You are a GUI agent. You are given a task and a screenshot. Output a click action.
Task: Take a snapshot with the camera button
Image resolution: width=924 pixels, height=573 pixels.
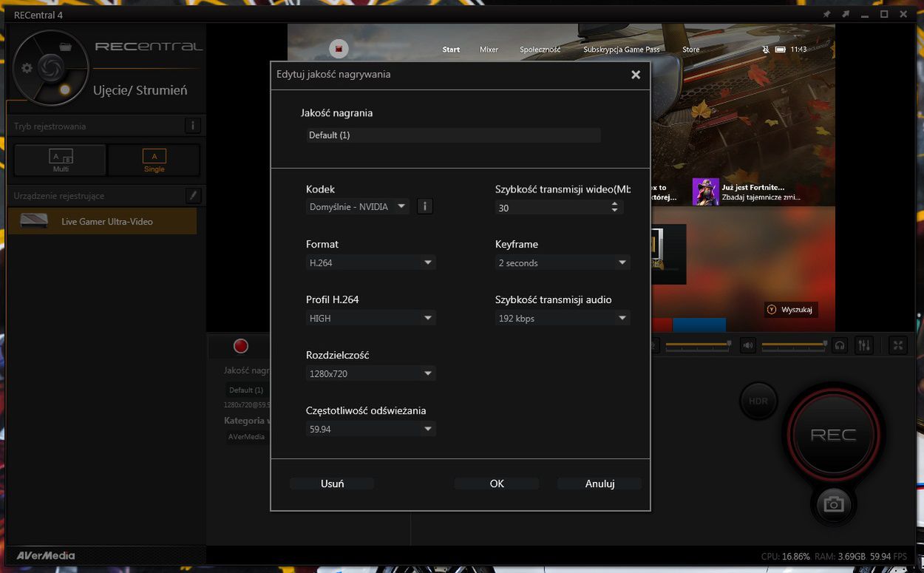(834, 504)
